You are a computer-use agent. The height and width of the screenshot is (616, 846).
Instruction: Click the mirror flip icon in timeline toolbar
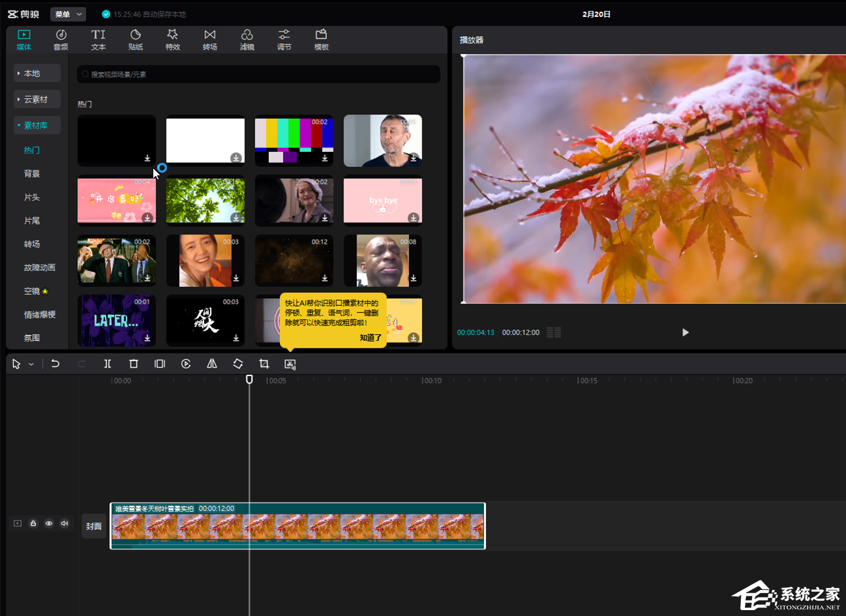[212, 364]
